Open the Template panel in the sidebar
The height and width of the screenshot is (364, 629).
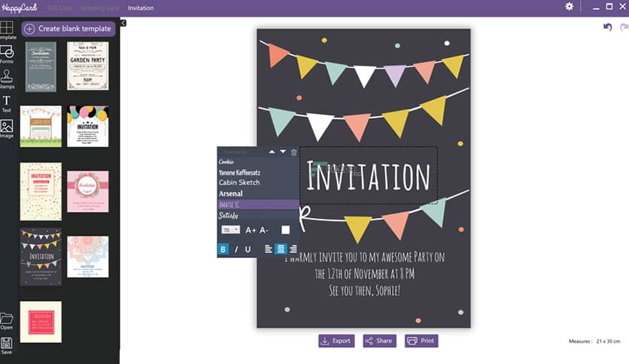pyautogui.click(x=7, y=31)
